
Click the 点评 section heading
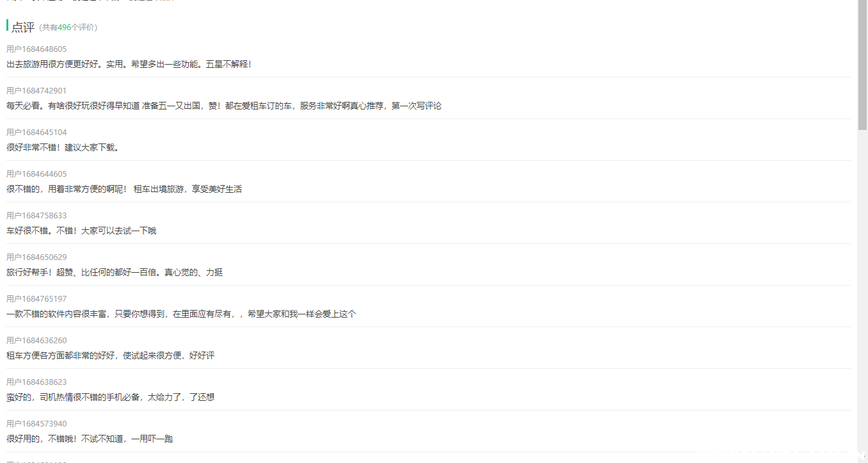tap(23, 27)
